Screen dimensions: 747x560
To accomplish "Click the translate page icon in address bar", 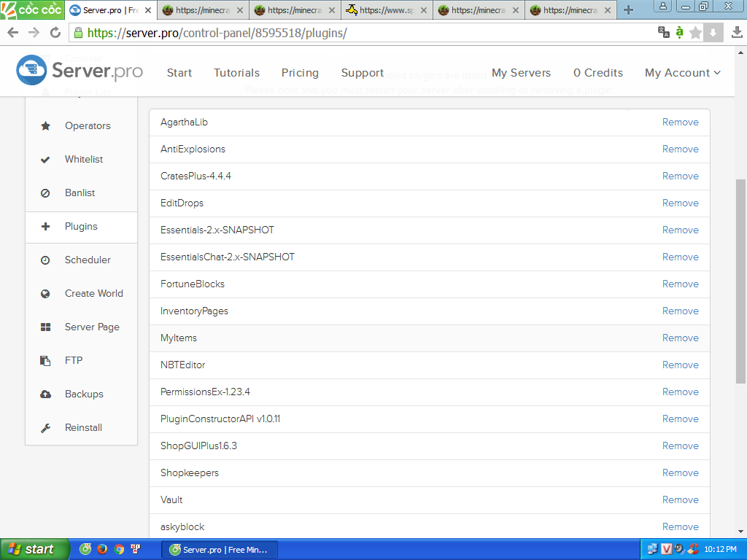I will click(x=663, y=32).
